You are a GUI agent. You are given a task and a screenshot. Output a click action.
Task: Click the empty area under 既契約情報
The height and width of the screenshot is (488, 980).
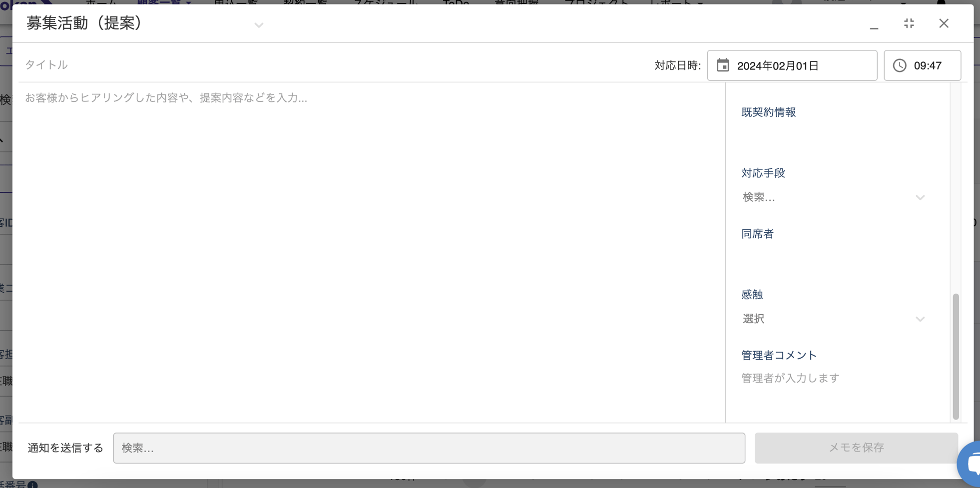tap(833, 136)
